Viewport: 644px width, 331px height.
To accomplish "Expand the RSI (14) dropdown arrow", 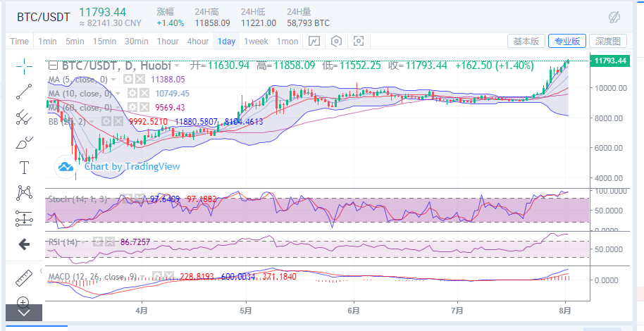I will 84,242.
